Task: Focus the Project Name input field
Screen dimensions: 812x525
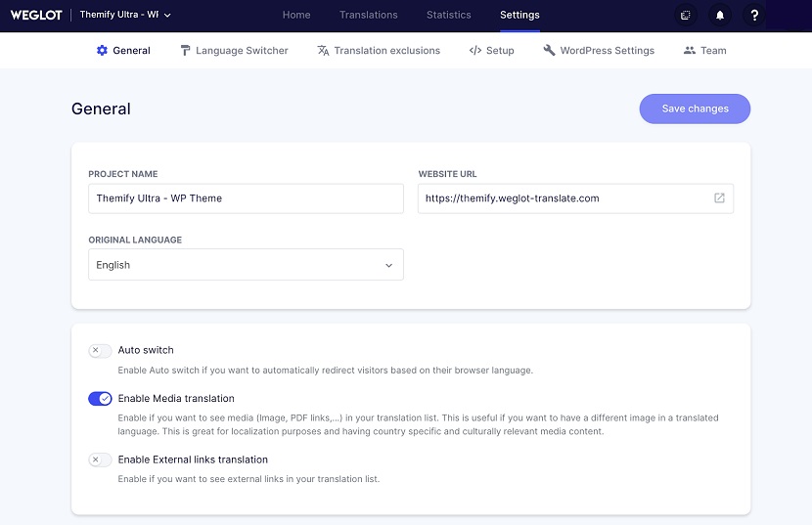Action: pyautogui.click(x=246, y=198)
